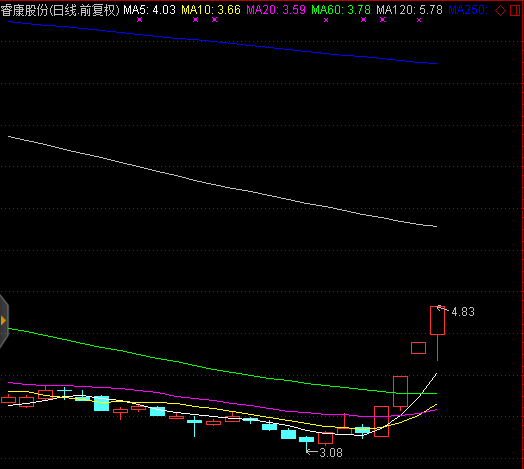
Task: Click the 4.83 high price annotation
Action: [x=463, y=312]
